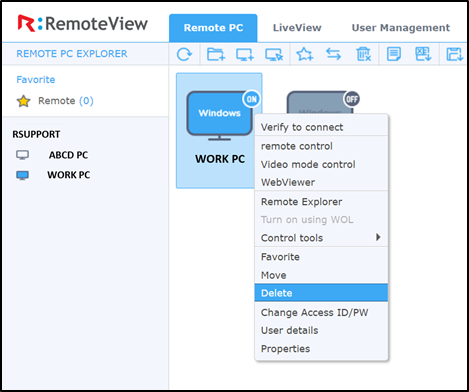Viewport: 469px width, 392px height.
Task: Expand the Control tools submenu arrow
Action: coord(378,237)
